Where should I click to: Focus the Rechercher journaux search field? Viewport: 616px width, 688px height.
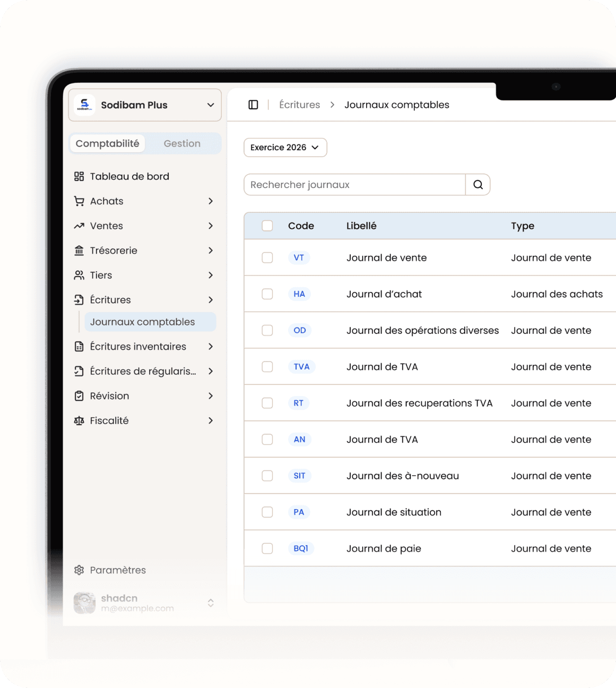point(354,185)
